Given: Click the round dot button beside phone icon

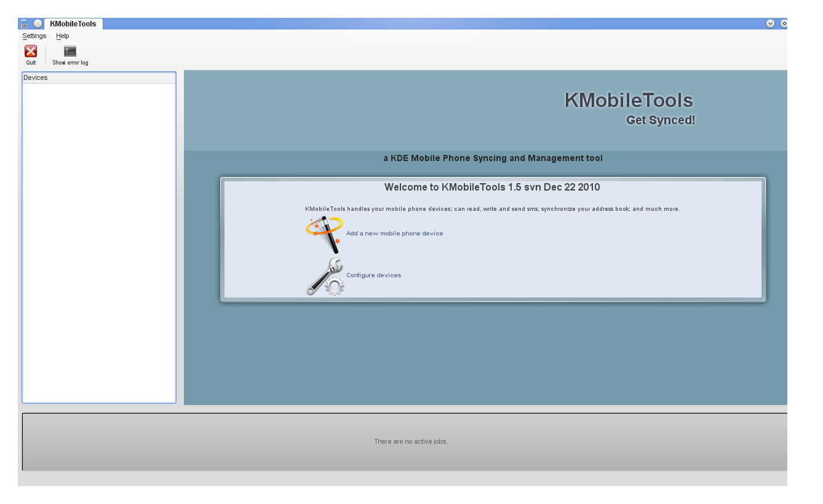Looking at the screenshot, I should [38, 24].
